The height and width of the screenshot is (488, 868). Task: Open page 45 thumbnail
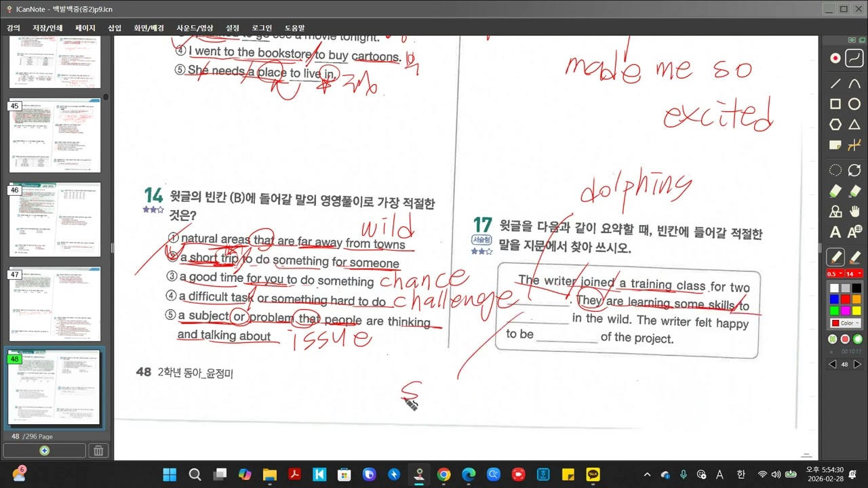(55, 136)
